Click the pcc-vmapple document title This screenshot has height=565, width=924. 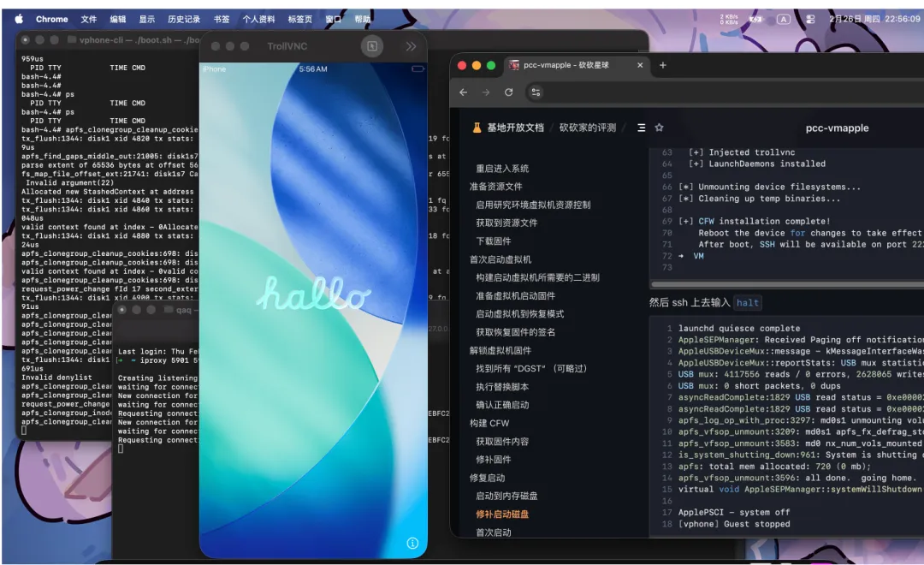click(837, 128)
